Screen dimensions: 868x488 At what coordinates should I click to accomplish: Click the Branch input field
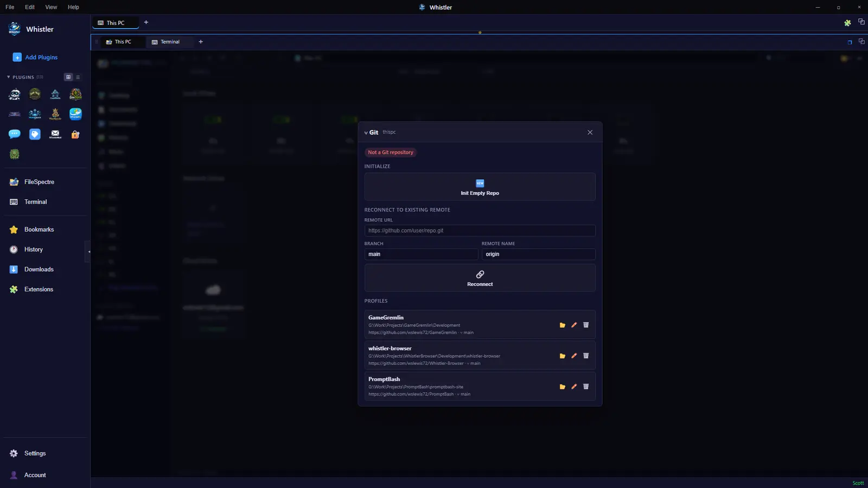[421, 254]
